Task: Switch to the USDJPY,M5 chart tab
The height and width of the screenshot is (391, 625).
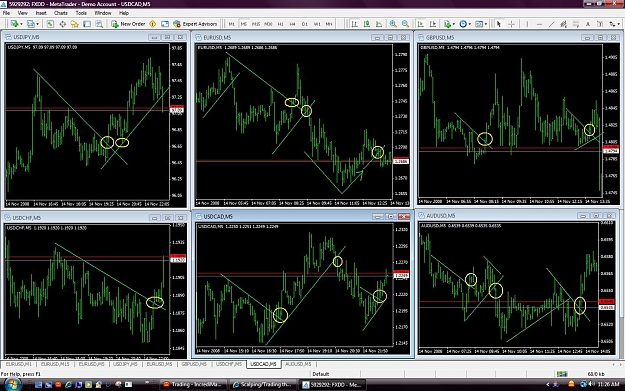Action: point(125,364)
